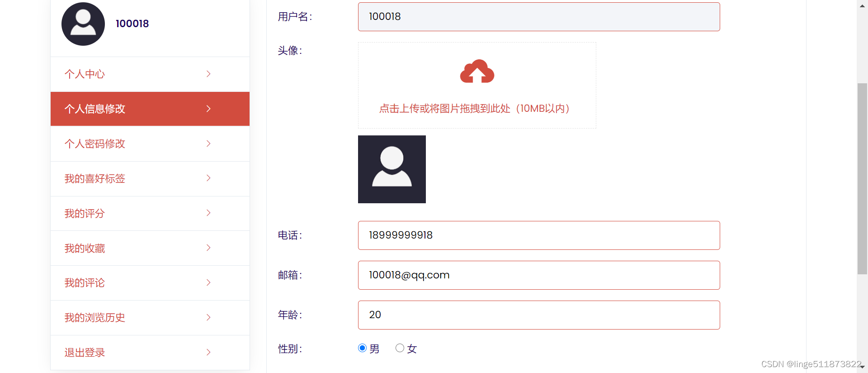868x373 pixels.
Task: Click chevron beside 个人信息修改
Action: 208,109
